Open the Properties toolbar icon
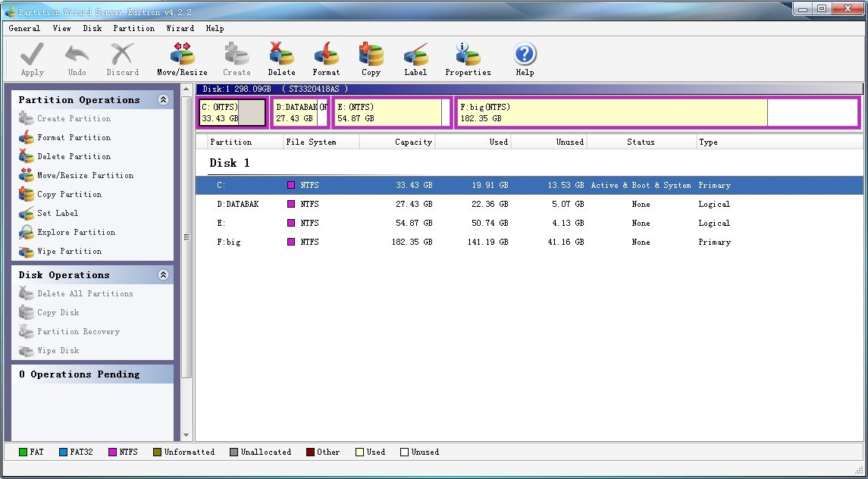This screenshot has width=868, height=479. [x=468, y=55]
